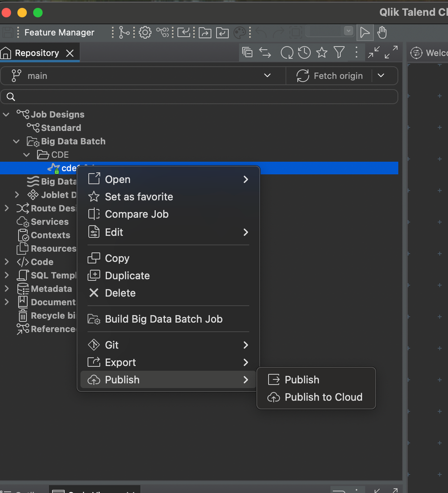Choose Copy in context menu
Screen dimensions: 448x493
[x=168, y=259]
